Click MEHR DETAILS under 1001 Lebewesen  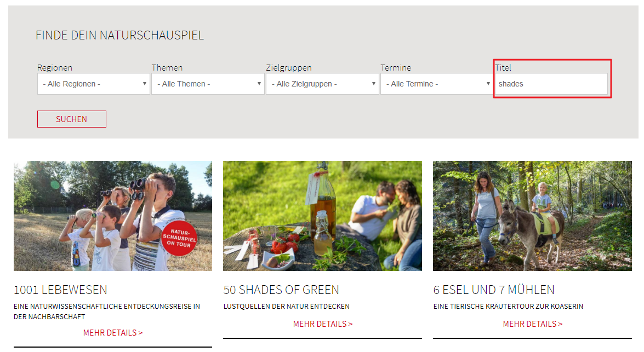tap(113, 333)
